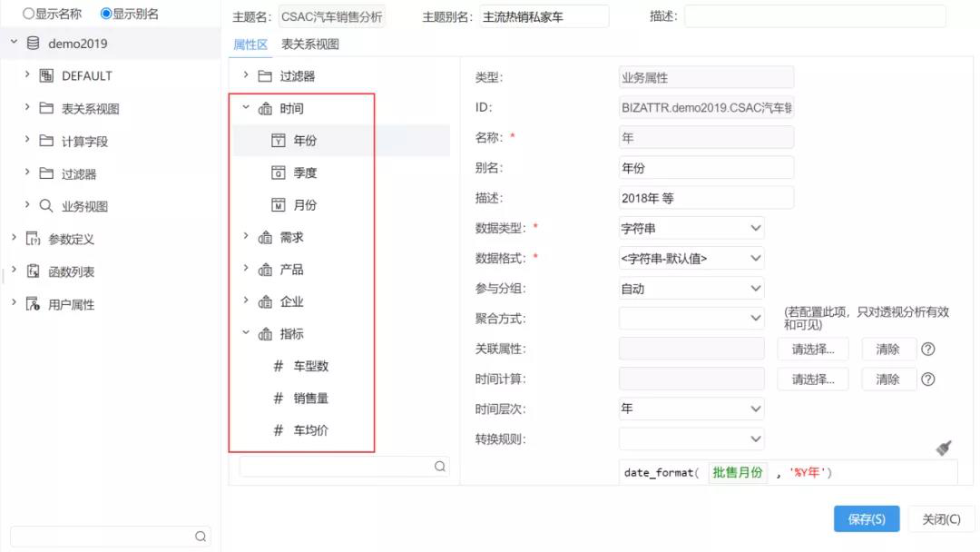Open the 时间层次 dropdown
Screen dimensions: 980x552
[x=691, y=409]
